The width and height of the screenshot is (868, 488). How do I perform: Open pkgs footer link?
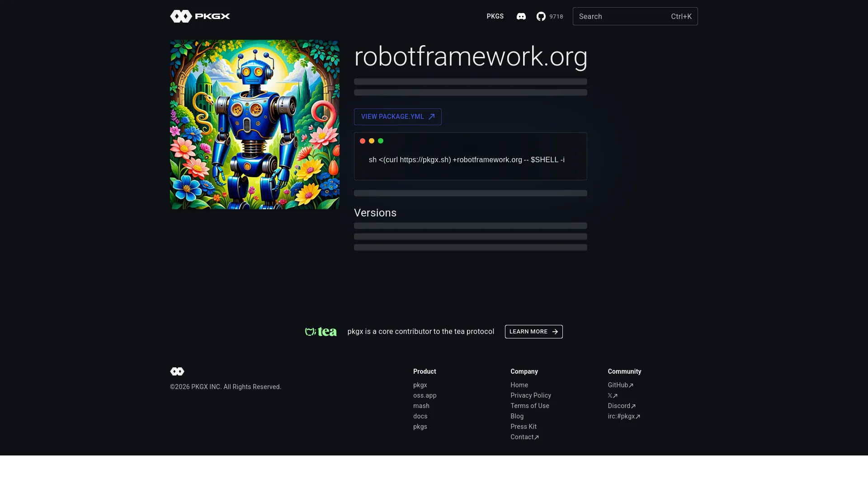pos(420,427)
